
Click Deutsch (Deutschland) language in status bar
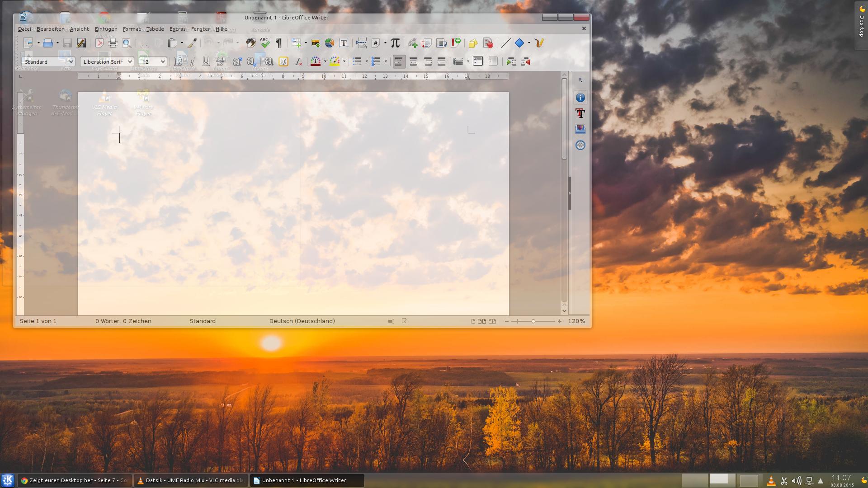[302, 321]
